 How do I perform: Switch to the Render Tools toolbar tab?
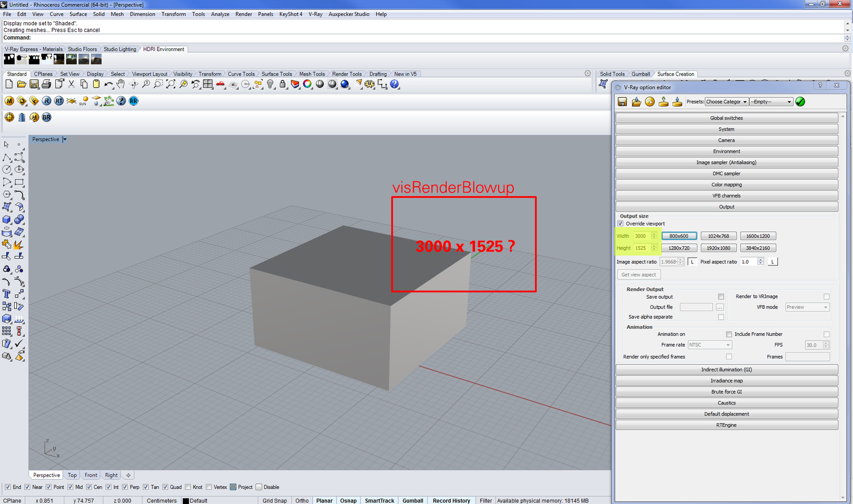(x=346, y=74)
